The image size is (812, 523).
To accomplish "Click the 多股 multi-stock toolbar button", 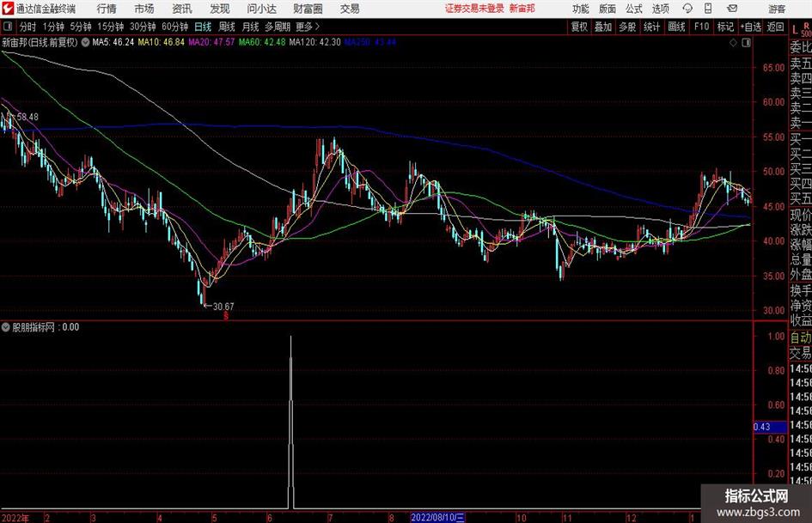I will coord(627,27).
